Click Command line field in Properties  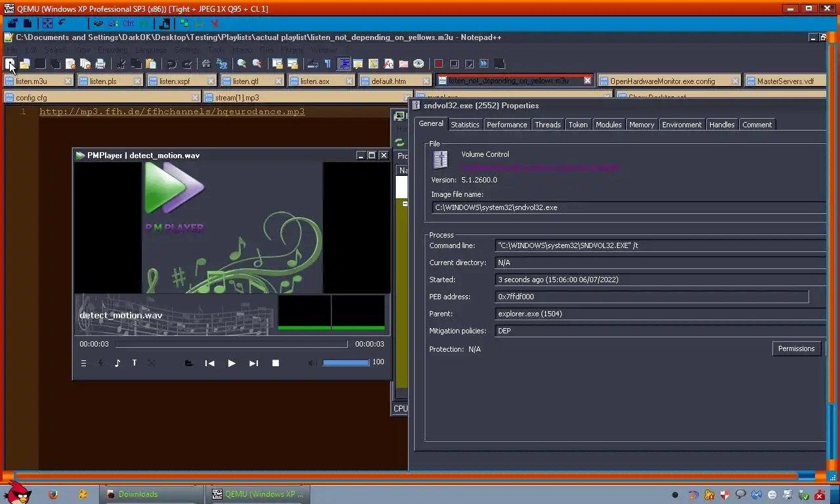coord(660,245)
